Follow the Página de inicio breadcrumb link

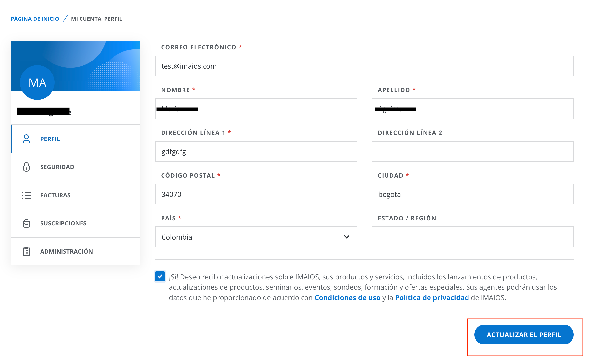point(35,19)
